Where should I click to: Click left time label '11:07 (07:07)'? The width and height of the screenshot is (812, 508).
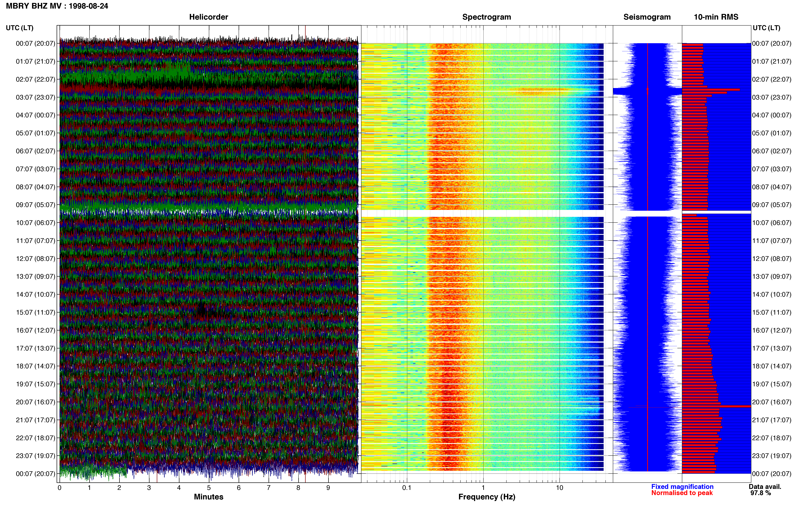(x=36, y=240)
